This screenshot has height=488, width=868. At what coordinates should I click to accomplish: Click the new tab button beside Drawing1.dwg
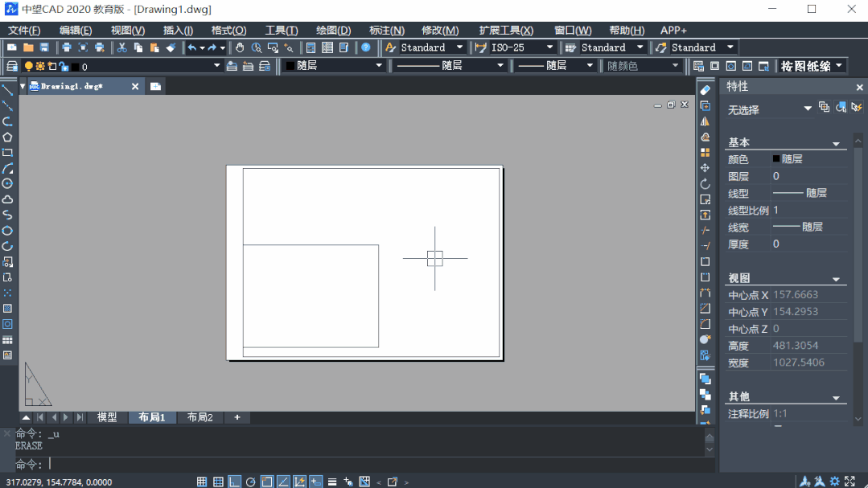coord(155,86)
